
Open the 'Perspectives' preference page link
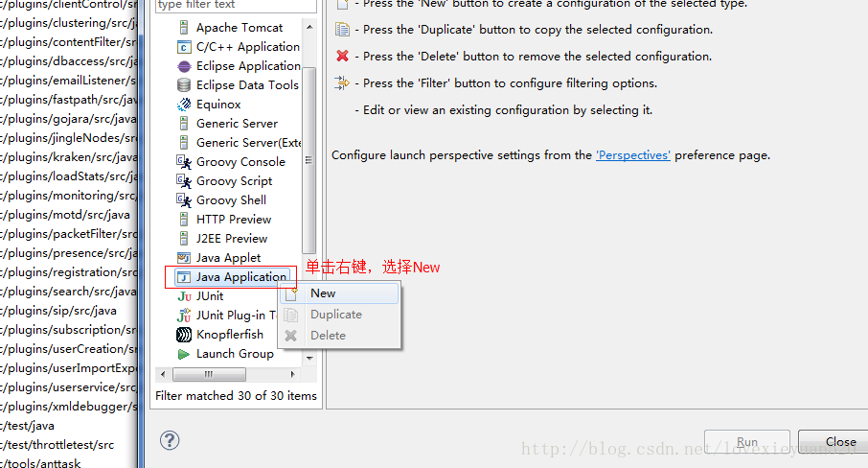[x=632, y=155]
